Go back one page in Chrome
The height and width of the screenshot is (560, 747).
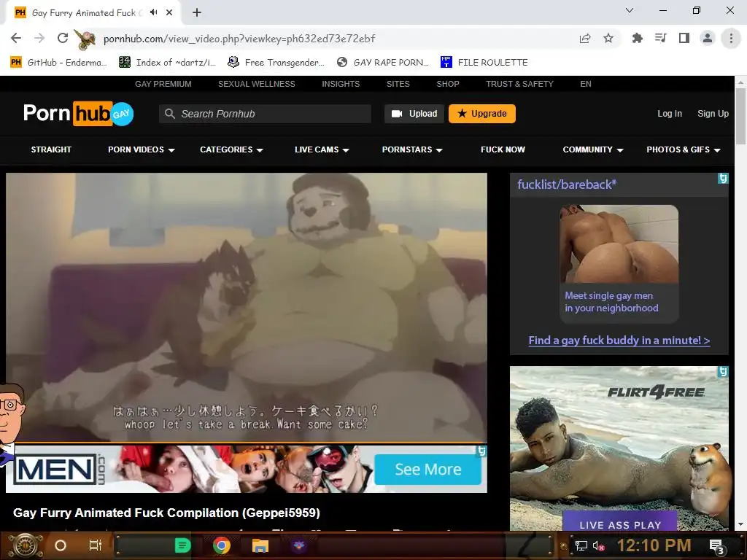[16, 38]
